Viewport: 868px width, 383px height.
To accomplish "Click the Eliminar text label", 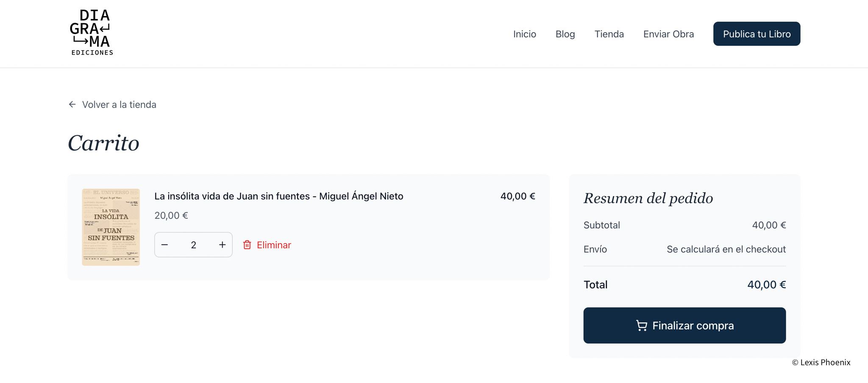I will pos(274,245).
